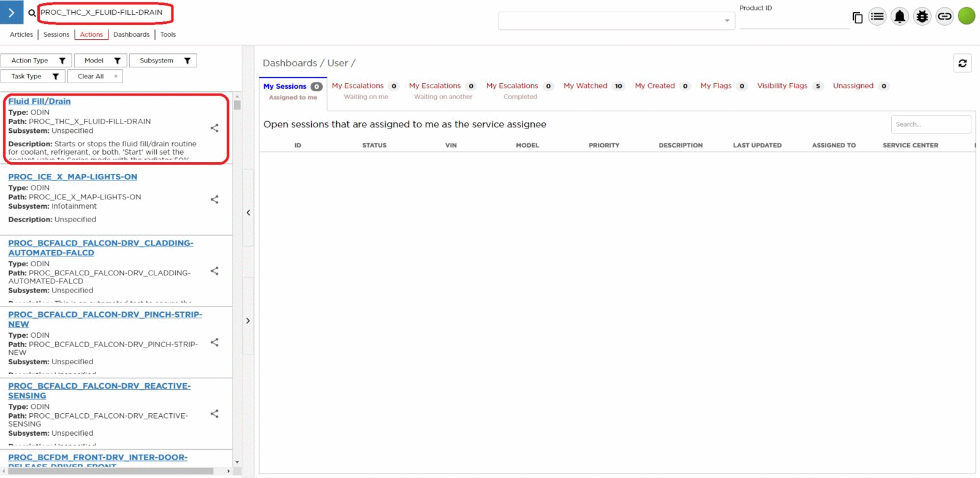Share the Fluid Fill/Drain action

click(214, 128)
